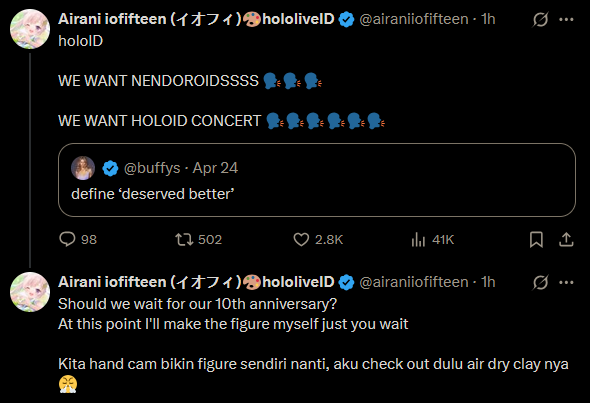Open the reply icon showing 98 comments
Screen dimensions: 590x403
pos(67,239)
